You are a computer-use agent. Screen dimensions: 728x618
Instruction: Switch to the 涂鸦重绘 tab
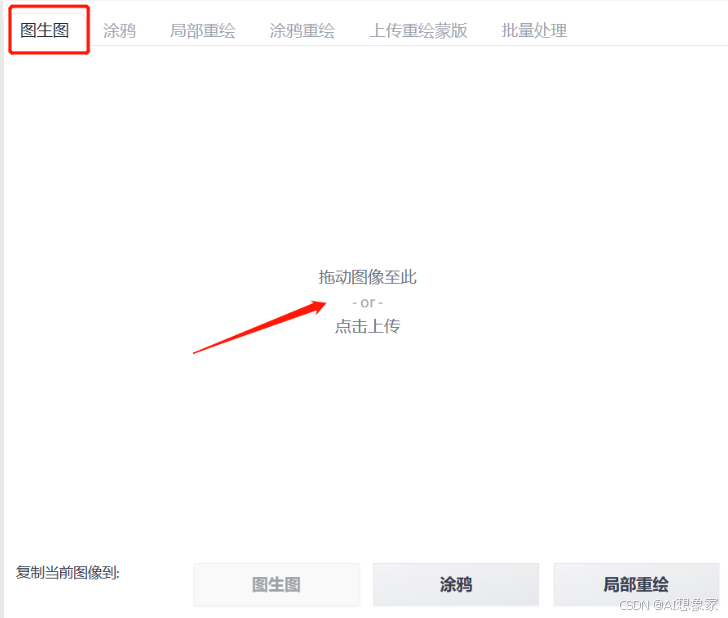[302, 31]
